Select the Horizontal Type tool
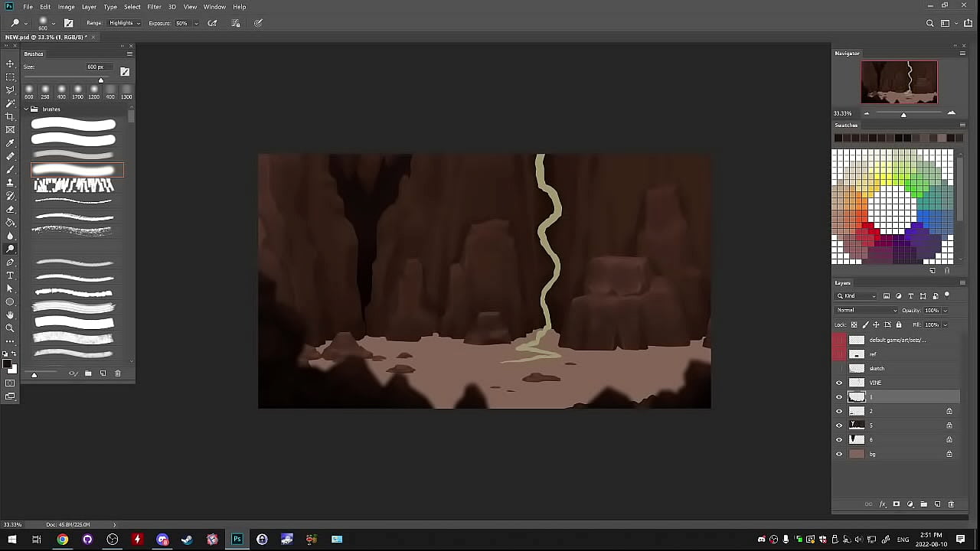980x551 pixels. [10, 275]
